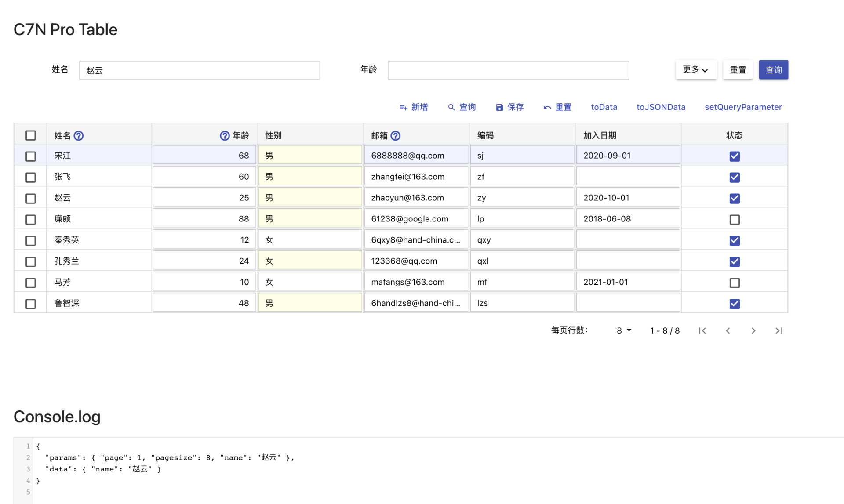Click the 新增 add record icon
The image size is (844, 504).
403,107
